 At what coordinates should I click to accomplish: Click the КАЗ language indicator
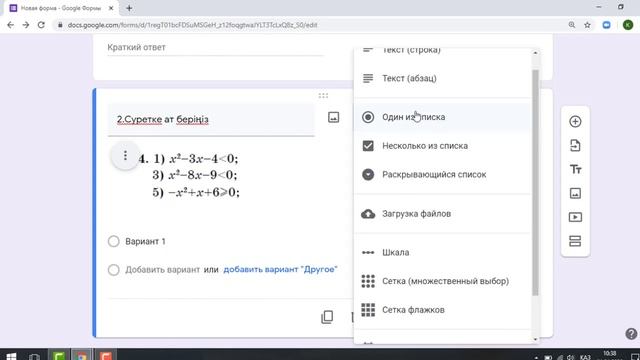click(585, 357)
